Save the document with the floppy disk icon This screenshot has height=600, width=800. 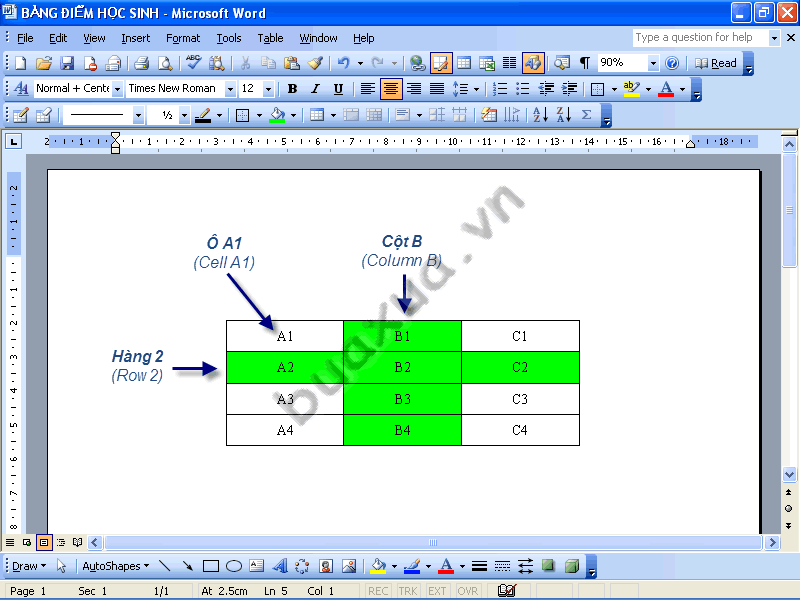[67, 63]
